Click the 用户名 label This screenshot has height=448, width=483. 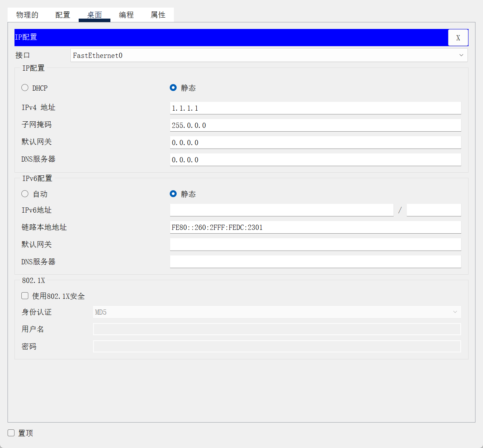coord(33,329)
